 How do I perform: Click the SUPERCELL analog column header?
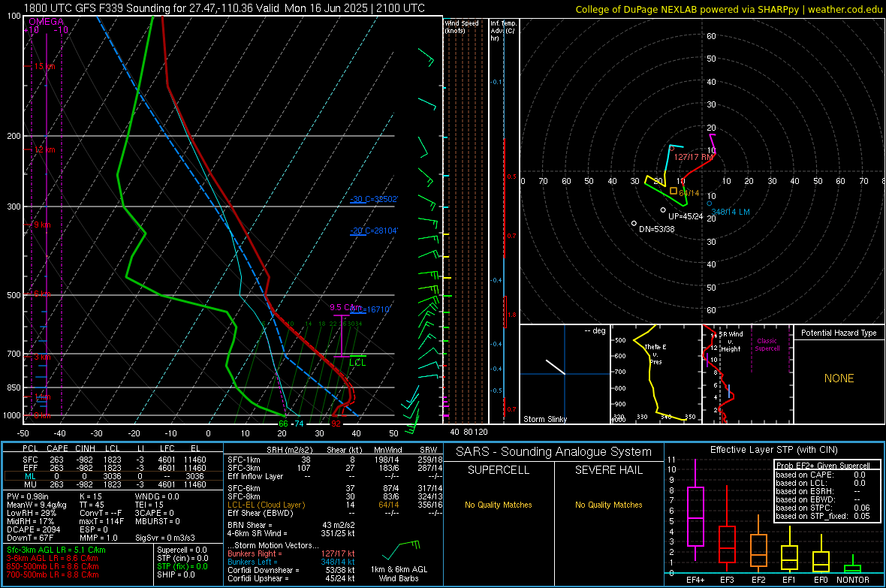coord(499,470)
